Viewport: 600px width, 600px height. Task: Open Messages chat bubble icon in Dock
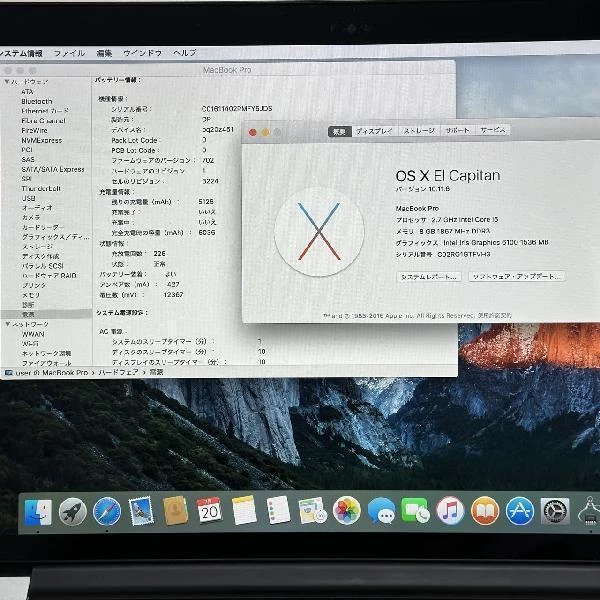(x=381, y=510)
